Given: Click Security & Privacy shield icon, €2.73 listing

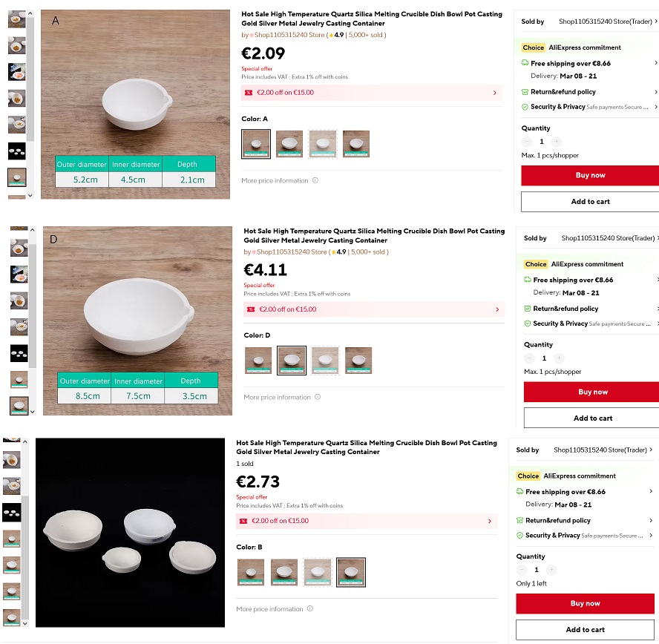Looking at the screenshot, I should click(x=519, y=535).
